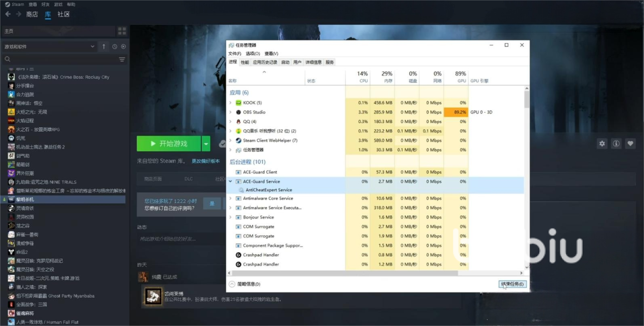Image resolution: width=644 pixels, height=326 pixels.
Task: Open the 选项(O) menu in Task Manager
Action: click(253, 54)
